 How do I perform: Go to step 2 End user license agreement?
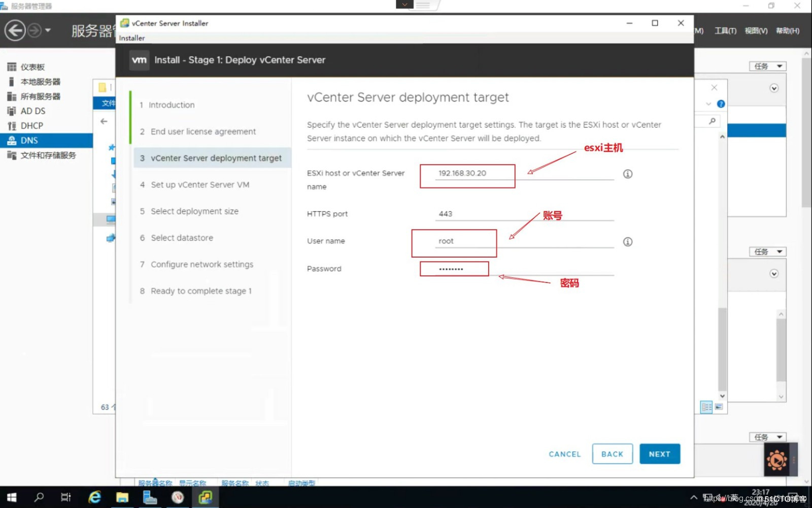[198, 132]
